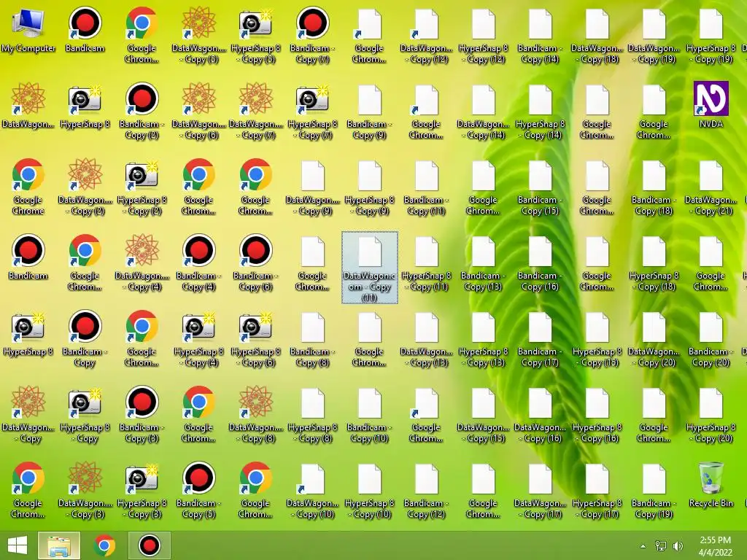This screenshot has height=560, width=747.
Task: Select DataWagon - Copy (7) shortcut
Action: (255, 112)
